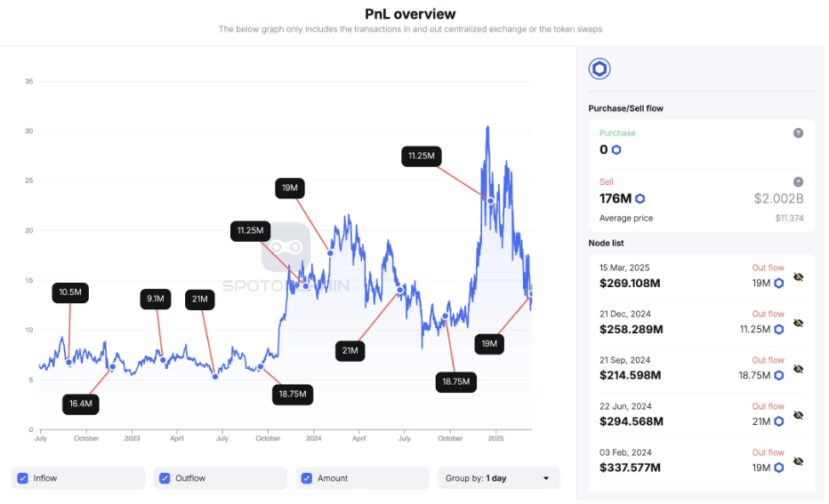The height and width of the screenshot is (504, 829).
Task: Open the Group by 1 day dropdown
Action: 498,478
